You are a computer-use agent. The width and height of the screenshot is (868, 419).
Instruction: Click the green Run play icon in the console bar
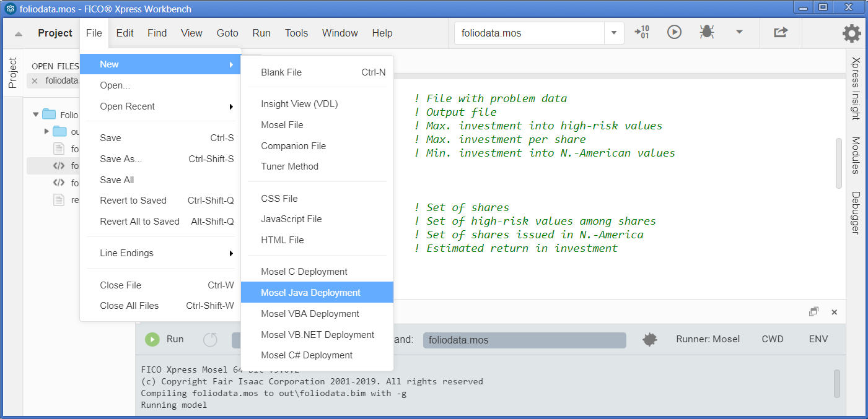point(152,339)
